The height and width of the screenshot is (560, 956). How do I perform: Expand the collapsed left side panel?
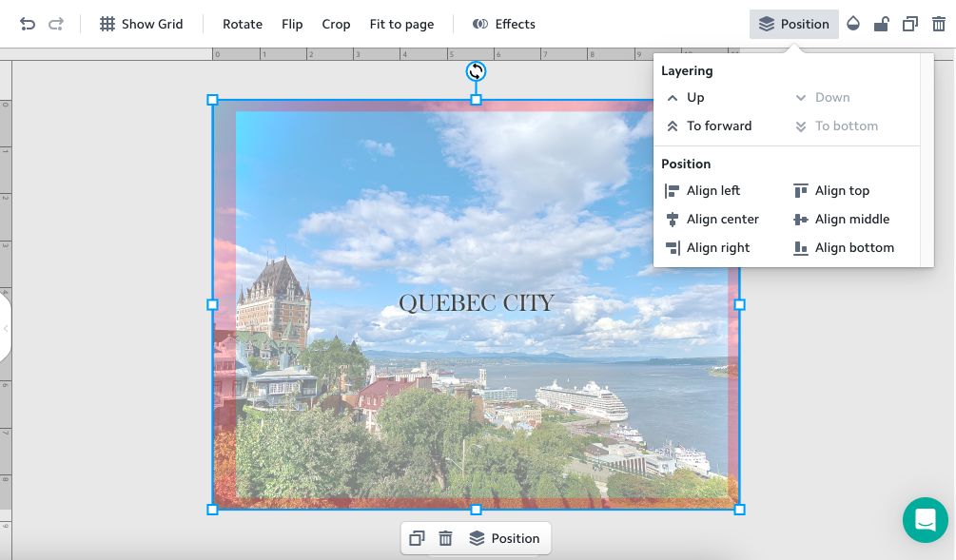pos(5,328)
